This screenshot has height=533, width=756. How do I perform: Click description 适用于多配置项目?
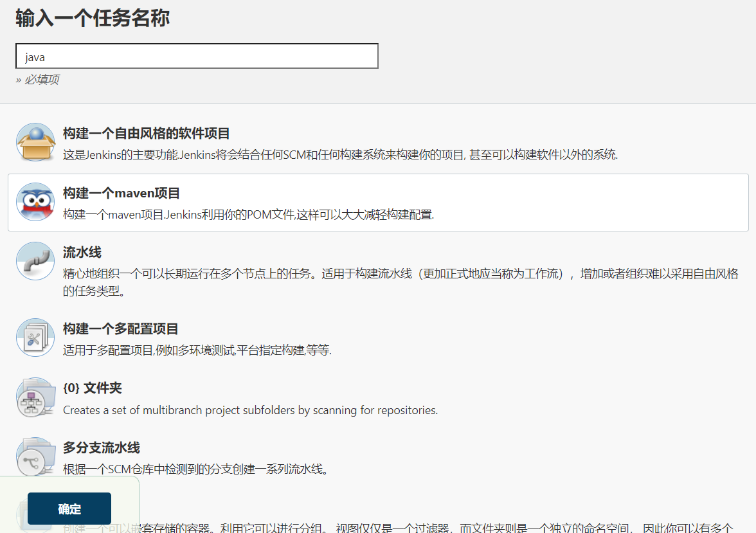coord(197,350)
